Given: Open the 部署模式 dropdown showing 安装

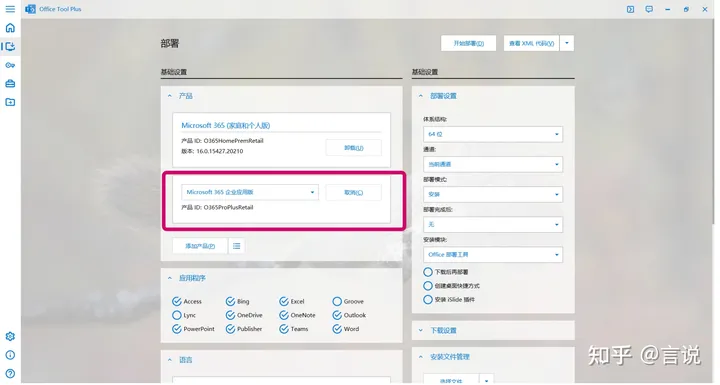Looking at the screenshot, I should [x=493, y=194].
